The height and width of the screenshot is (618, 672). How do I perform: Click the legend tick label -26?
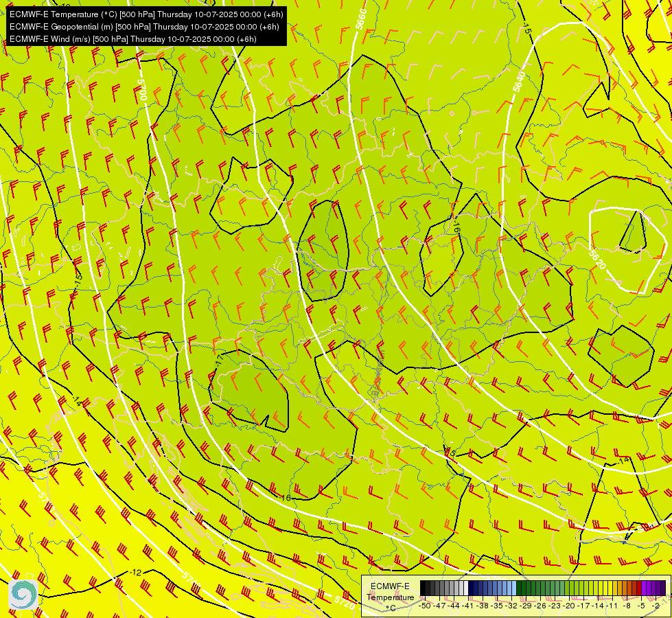click(540, 606)
